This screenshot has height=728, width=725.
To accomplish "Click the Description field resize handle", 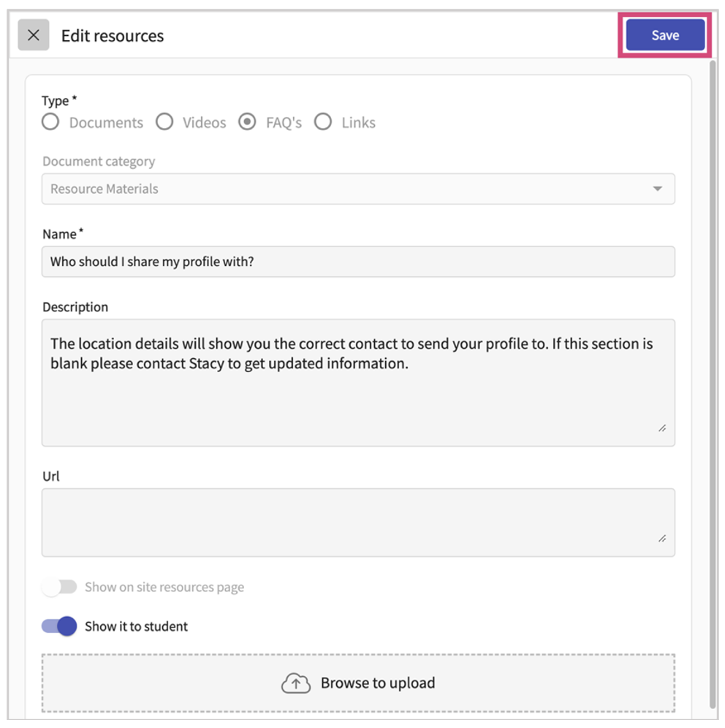I will (662, 428).
